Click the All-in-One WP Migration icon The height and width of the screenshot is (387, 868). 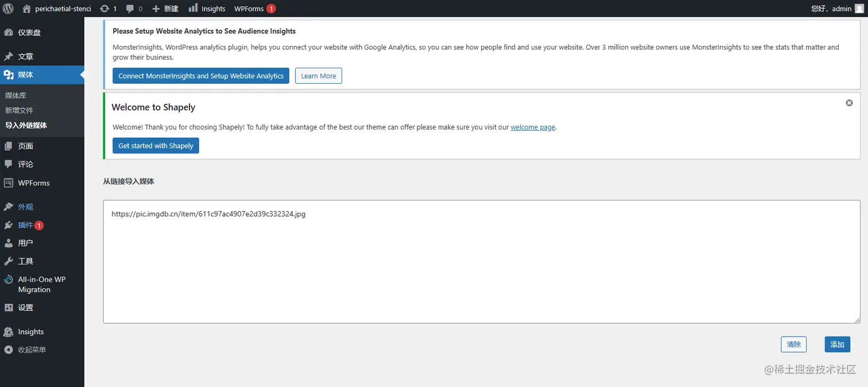pos(9,280)
